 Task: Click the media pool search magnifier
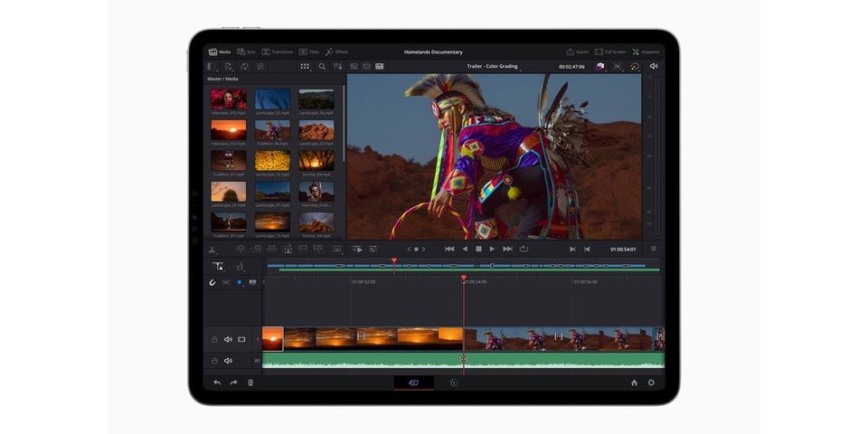[x=321, y=66]
